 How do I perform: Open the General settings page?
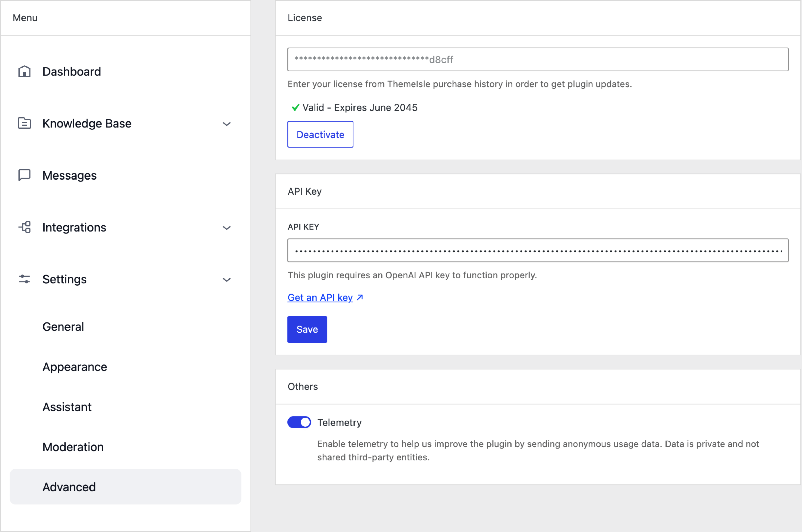pyautogui.click(x=63, y=327)
